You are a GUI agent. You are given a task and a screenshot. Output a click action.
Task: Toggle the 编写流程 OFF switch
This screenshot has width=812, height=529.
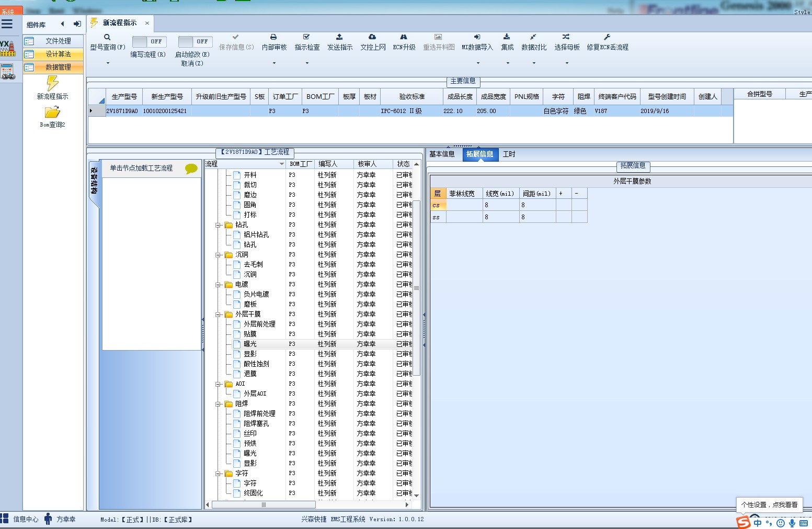148,41
